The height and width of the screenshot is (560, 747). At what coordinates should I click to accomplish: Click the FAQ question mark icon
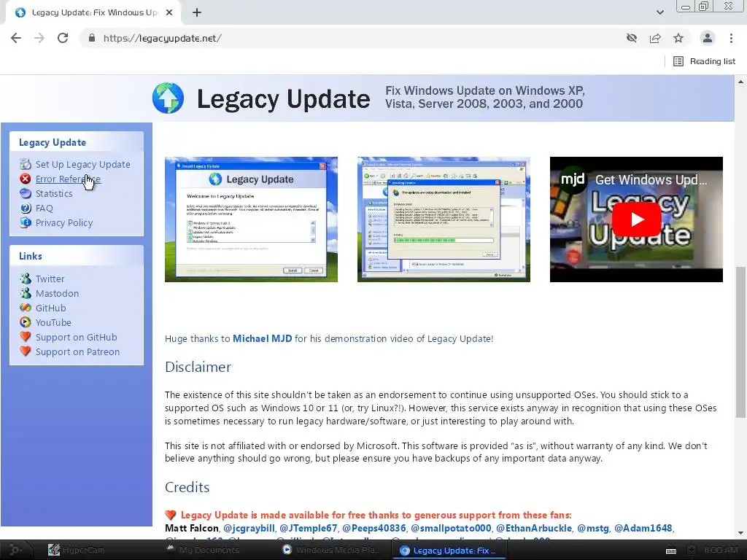click(x=26, y=208)
